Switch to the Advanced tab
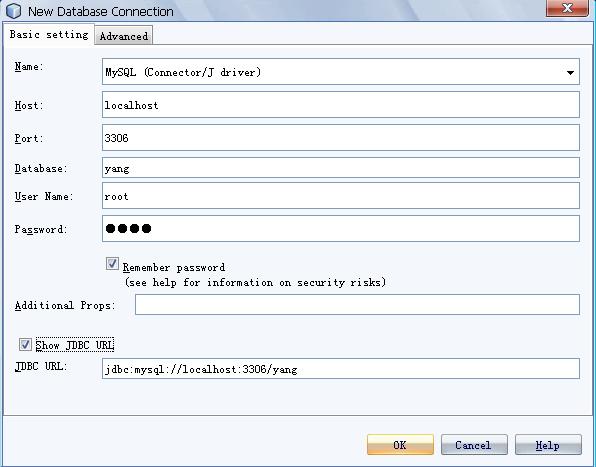This screenshot has height=467, width=596. (x=124, y=36)
